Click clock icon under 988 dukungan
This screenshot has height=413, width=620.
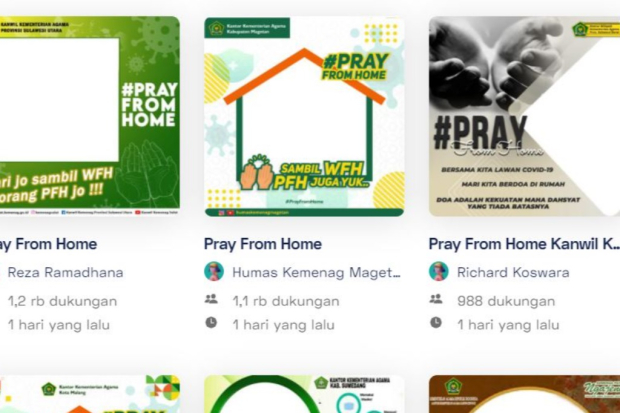tap(436, 323)
